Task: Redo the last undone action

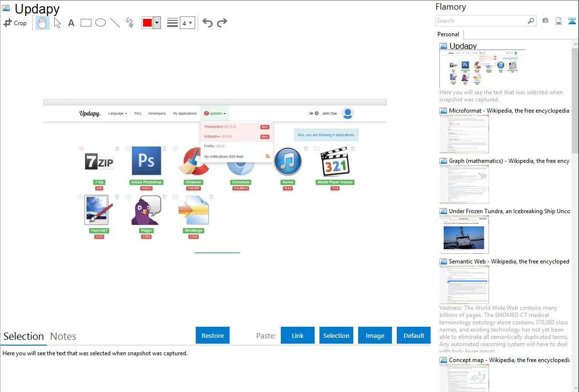Action: coord(222,23)
